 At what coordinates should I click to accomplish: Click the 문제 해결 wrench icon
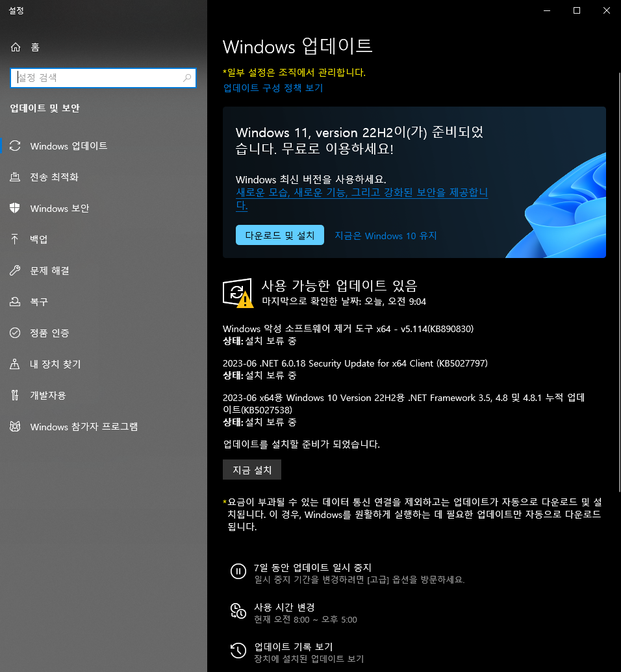pos(15,270)
